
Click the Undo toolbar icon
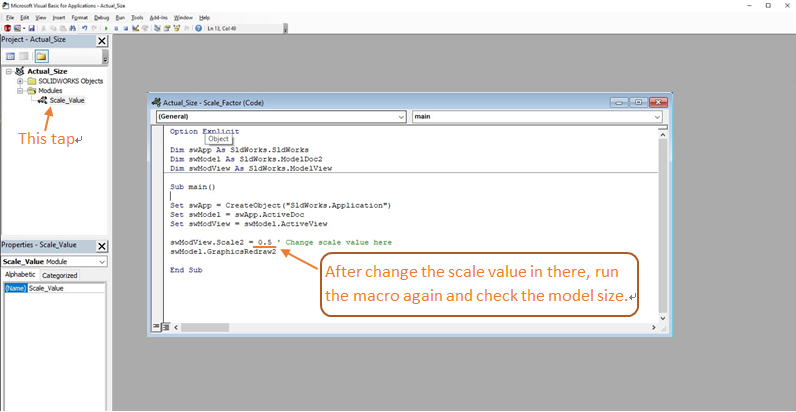(83, 28)
